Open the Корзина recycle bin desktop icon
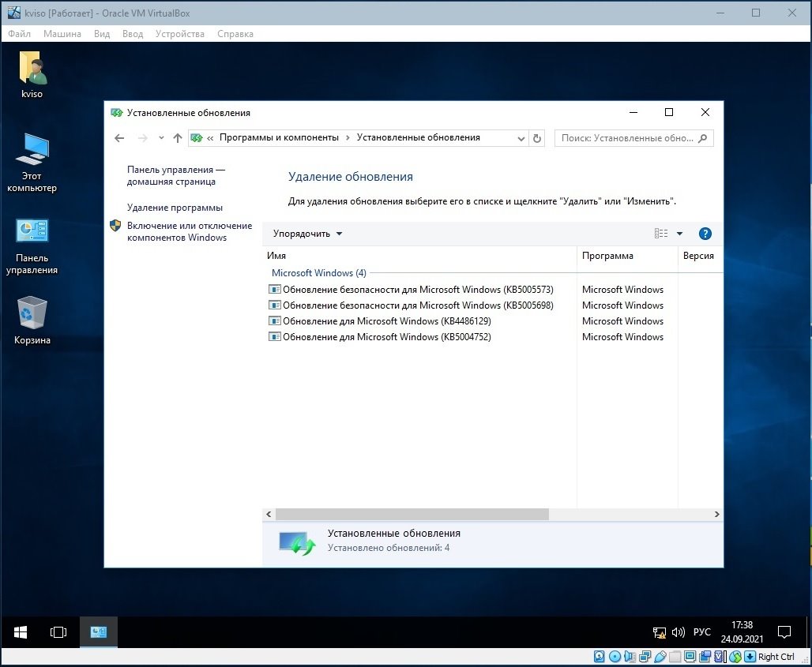This screenshot has height=667, width=812. (32, 320)
